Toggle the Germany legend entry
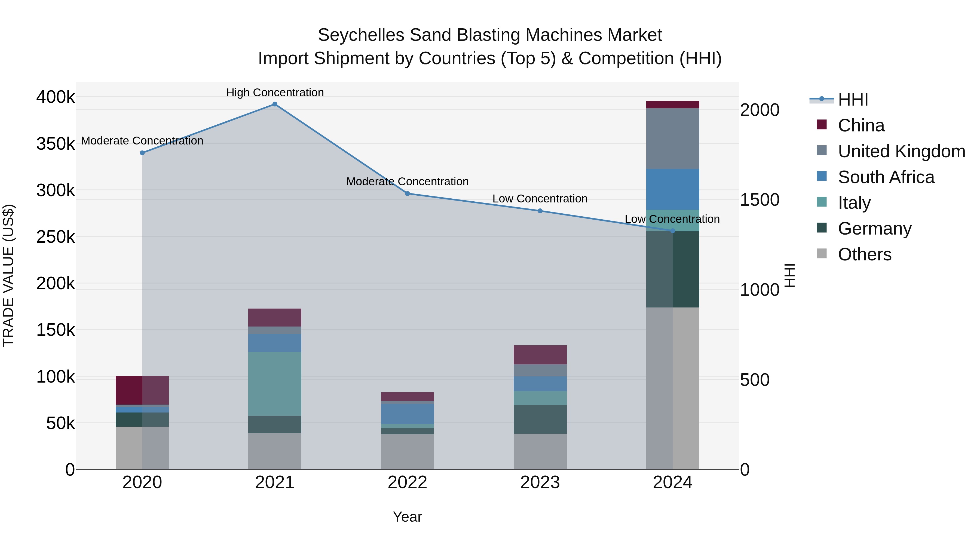 [x=864, y=229]
